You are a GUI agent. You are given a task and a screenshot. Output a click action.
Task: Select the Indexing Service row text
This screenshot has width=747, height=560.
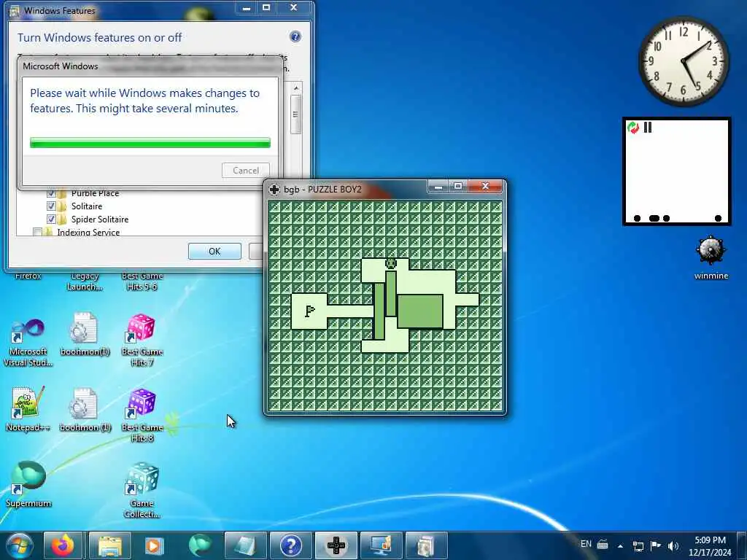coord(88,232)
